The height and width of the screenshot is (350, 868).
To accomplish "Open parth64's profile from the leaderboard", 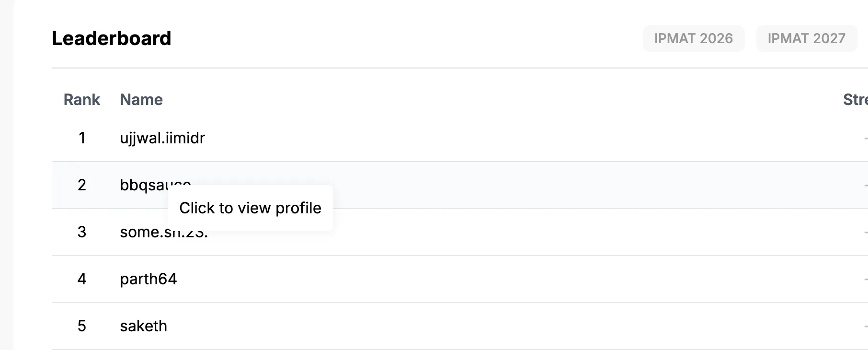I will point(148,279).
